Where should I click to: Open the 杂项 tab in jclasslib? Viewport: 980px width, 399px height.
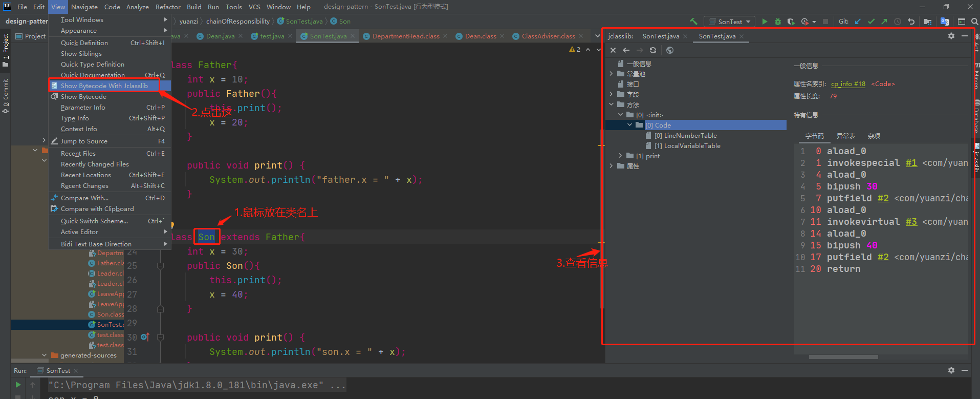[x=874, y=136]
